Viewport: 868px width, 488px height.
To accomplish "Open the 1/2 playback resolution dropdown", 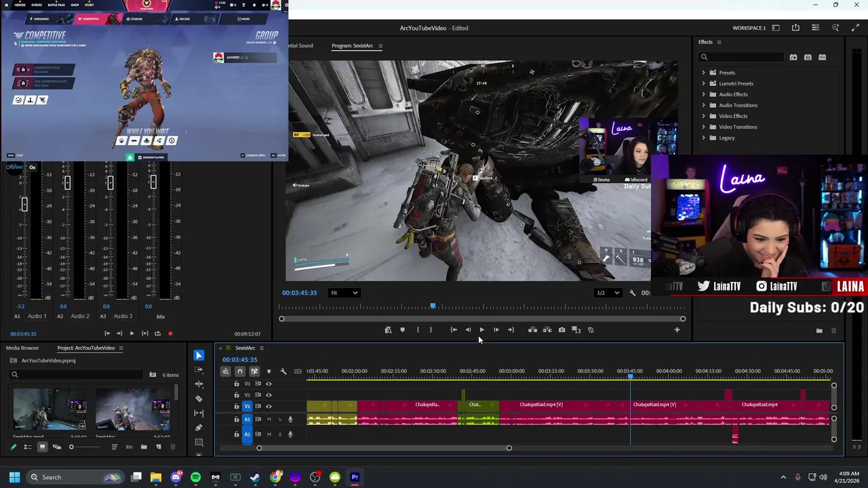I will pos(607,293).
